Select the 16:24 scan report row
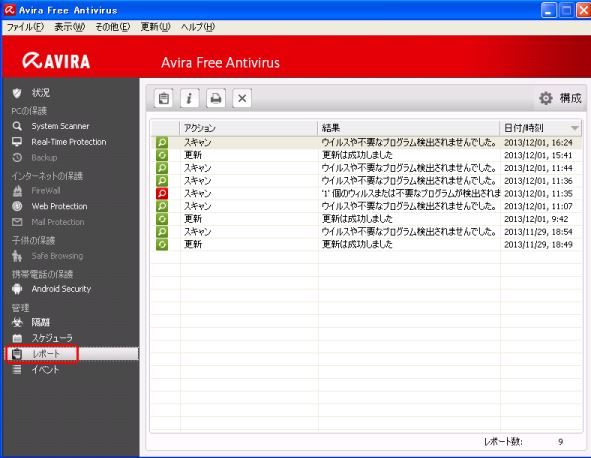 pos(366,142)
